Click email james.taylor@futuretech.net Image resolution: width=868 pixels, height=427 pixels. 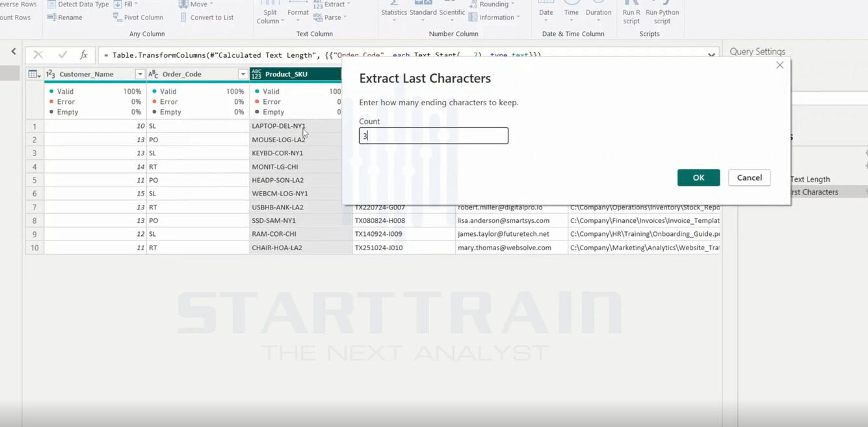(x=503, y=234)
